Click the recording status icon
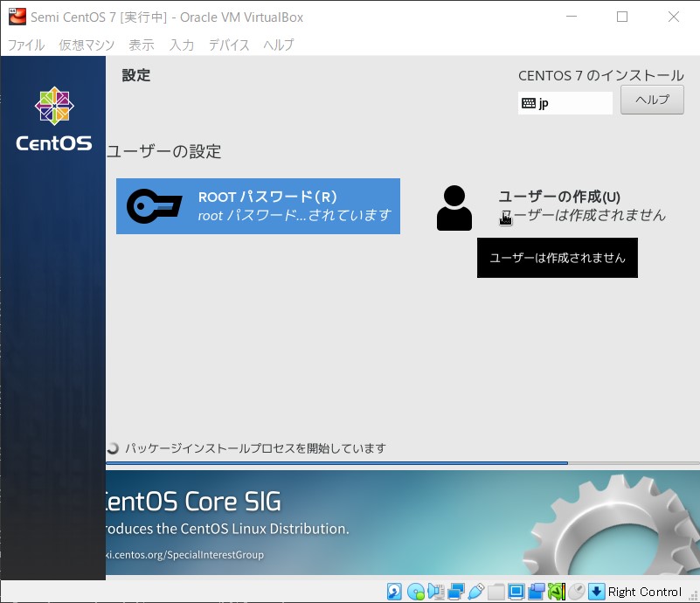The height and width of the screenshot is (603, 700). (537, 592)
